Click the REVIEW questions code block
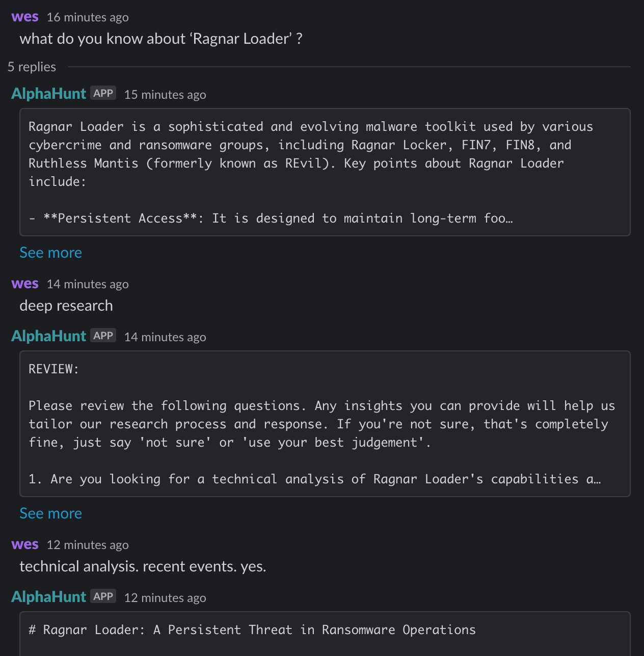Viewport: 644px width, 656px height. pos(325,424)
